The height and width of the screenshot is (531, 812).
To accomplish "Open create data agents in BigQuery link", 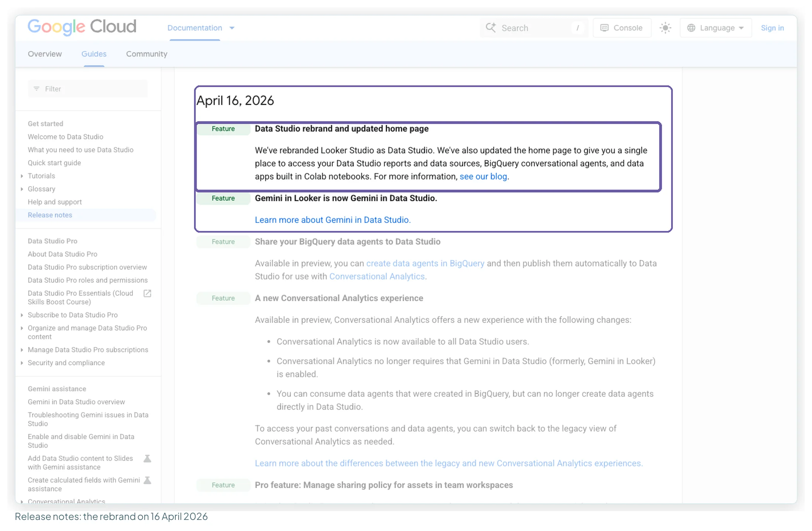I will (425, 263).
